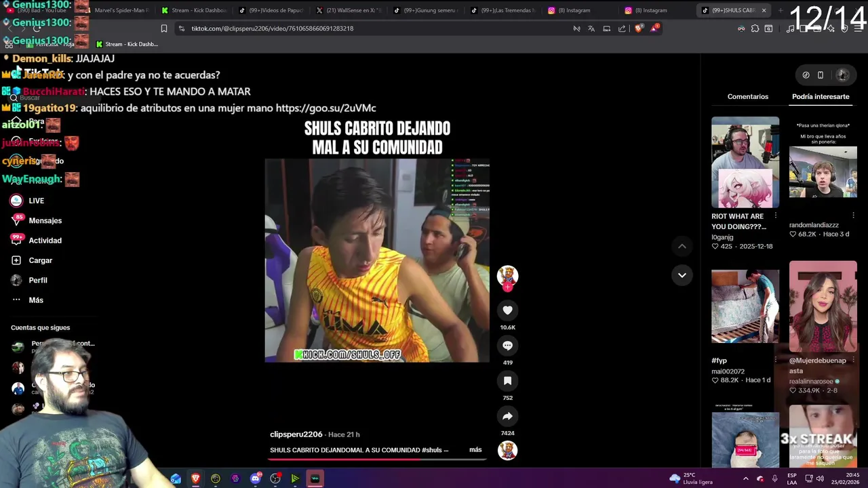Go to the previous video with up chevron
Screen dimensions: 868x488
tap(682, 246)
